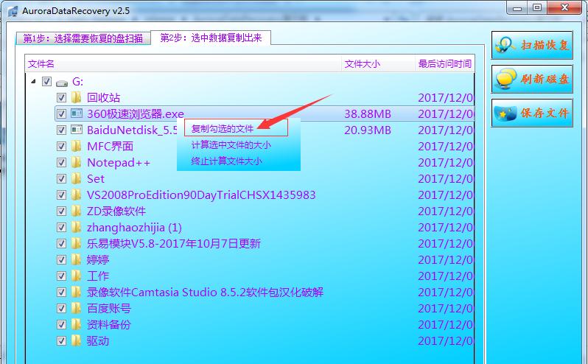588x364 pixels.
Task: Uncheck the 回收站 checkbox
Action: click(61, 97)
